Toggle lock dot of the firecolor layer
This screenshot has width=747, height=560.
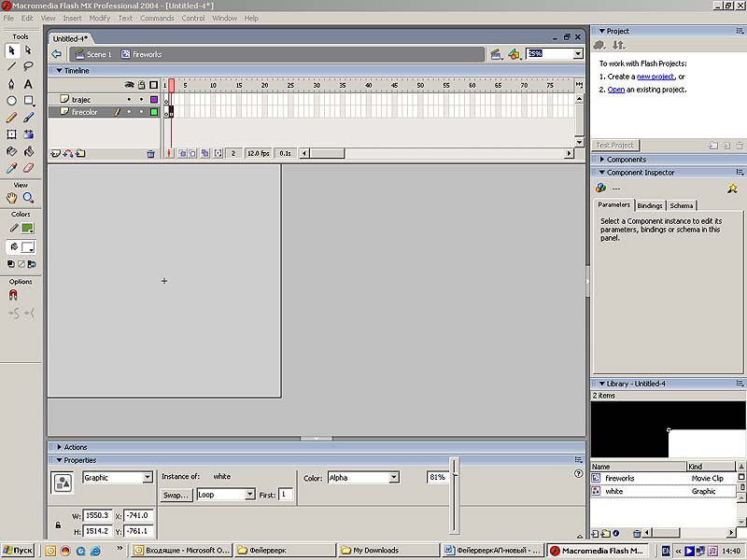[141, 112]
